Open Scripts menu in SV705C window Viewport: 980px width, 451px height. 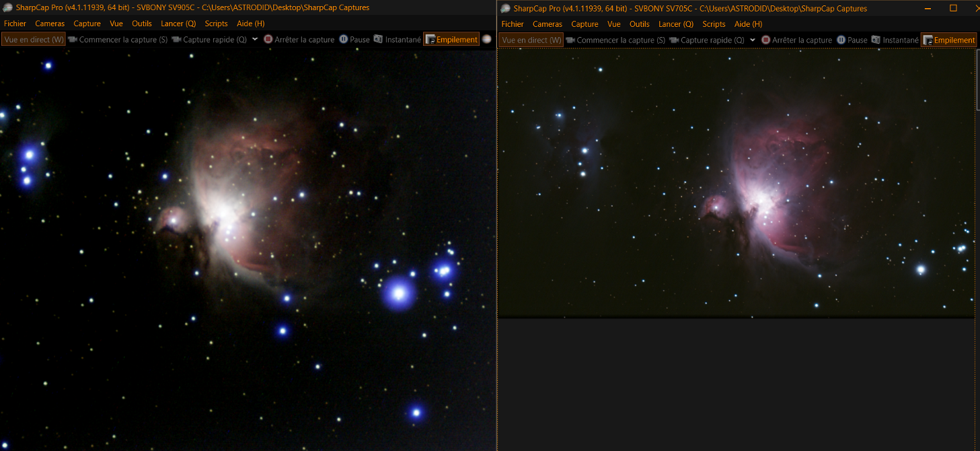pyautogui.click(x=714, y=24)
